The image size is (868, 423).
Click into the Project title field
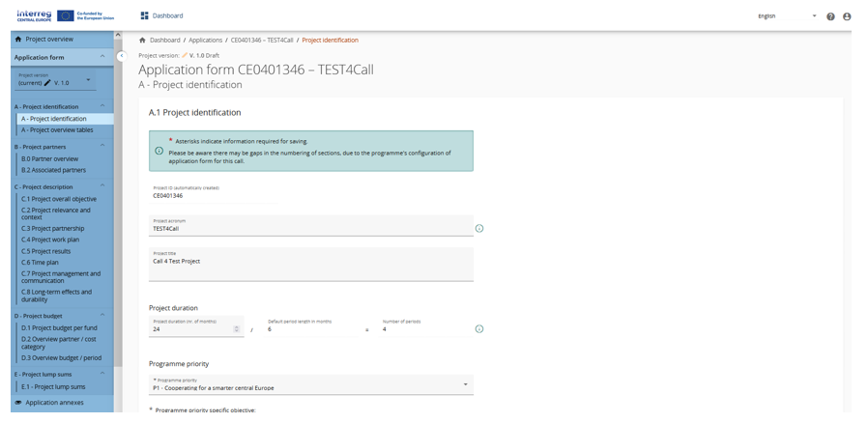coord(310,265)
